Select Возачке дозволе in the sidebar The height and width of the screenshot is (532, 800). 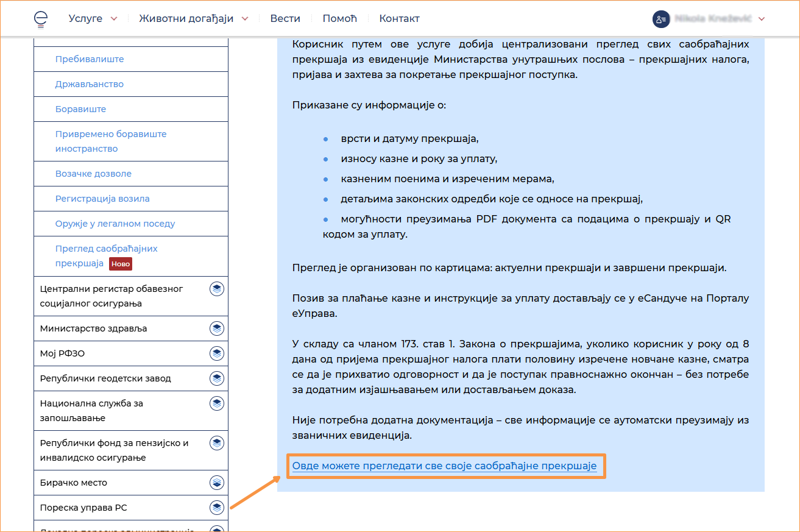(93, 174)
